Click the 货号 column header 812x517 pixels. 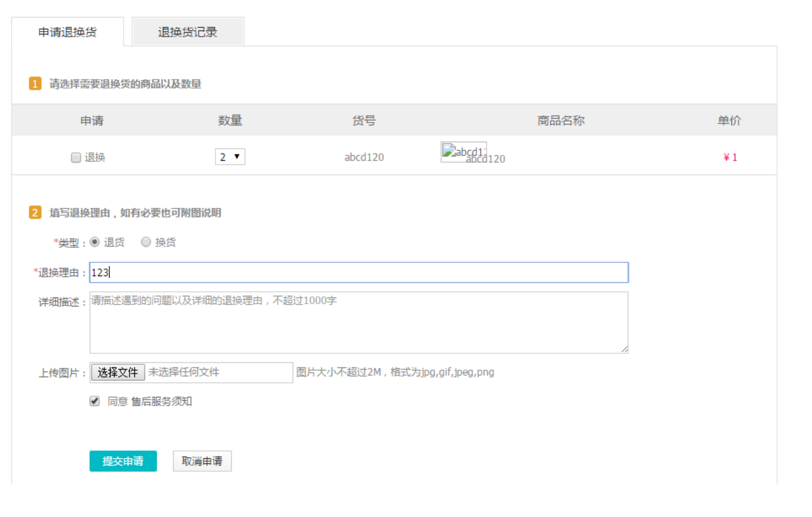(x=364, y=120)
